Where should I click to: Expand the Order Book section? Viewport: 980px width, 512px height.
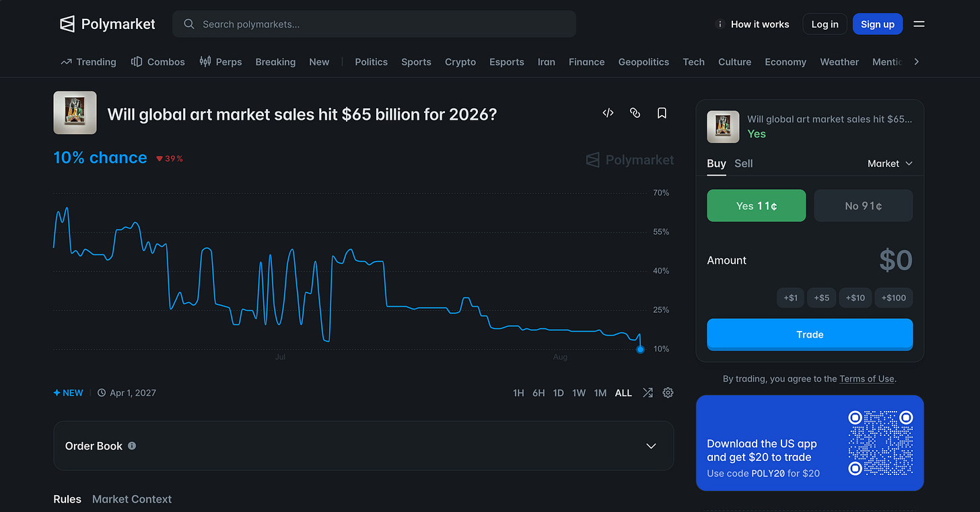[x=363, y=445]
